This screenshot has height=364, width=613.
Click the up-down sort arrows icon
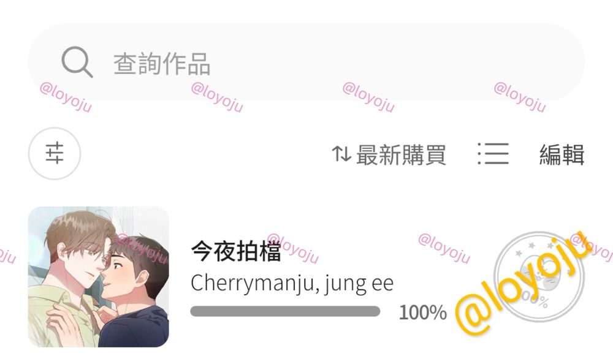[341, 154]
